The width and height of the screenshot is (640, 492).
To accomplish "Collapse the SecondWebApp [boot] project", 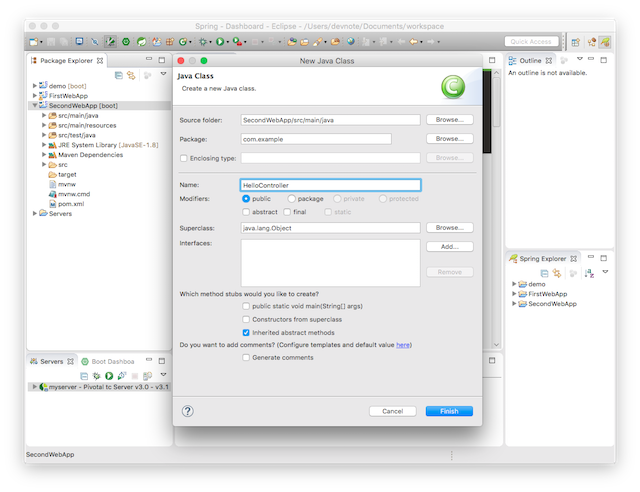I will tap(35, 105).
